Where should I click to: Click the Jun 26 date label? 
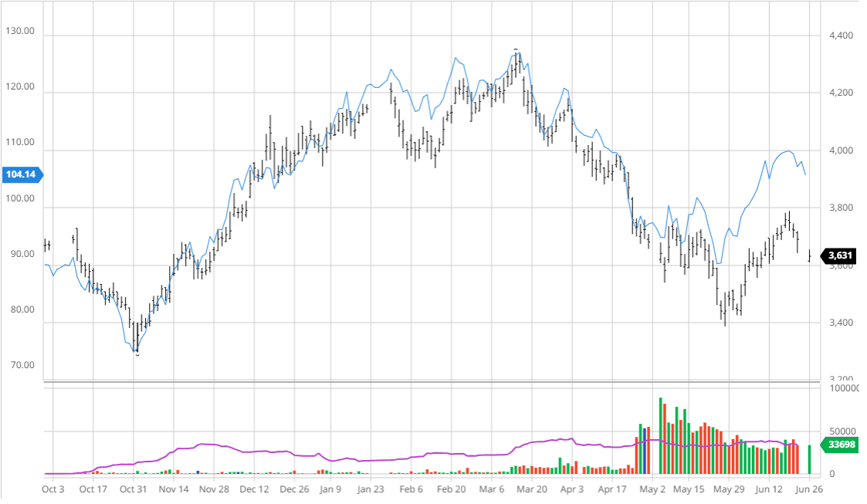(810, 489)
